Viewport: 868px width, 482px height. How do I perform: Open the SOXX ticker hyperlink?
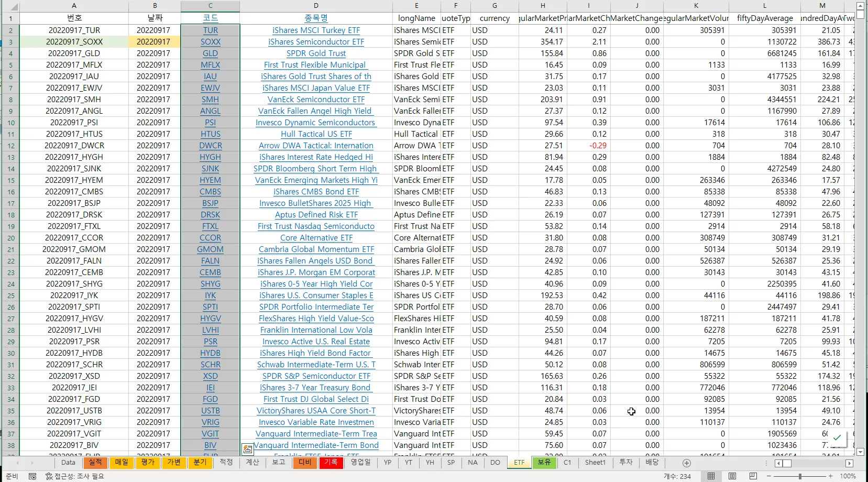click(211, 42)
